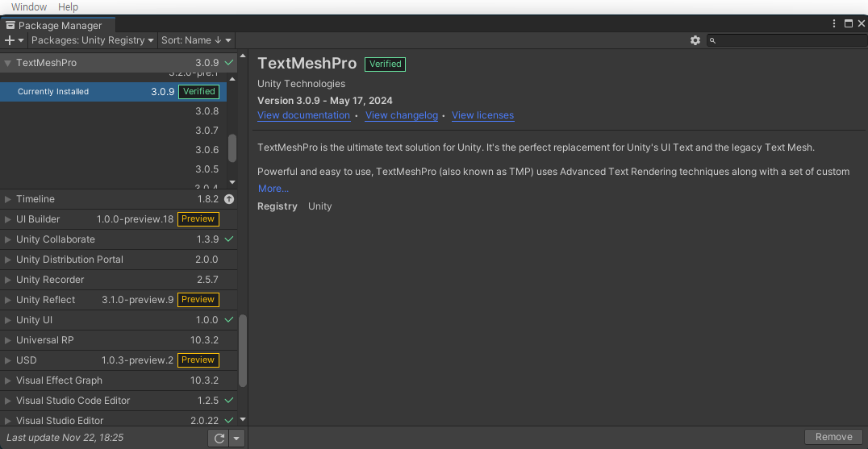Click the More... description link
Screen dimensions: 868x449
click(273, 189)
